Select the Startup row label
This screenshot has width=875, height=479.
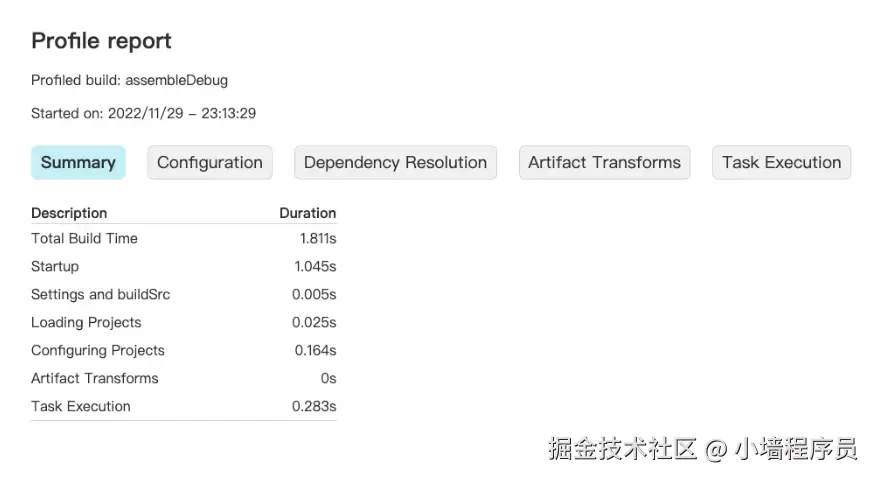pos(55,266)
